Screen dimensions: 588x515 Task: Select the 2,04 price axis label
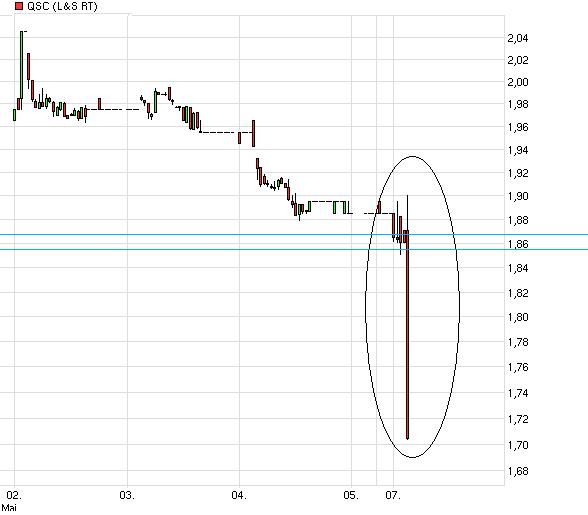[x=518, y=38]
